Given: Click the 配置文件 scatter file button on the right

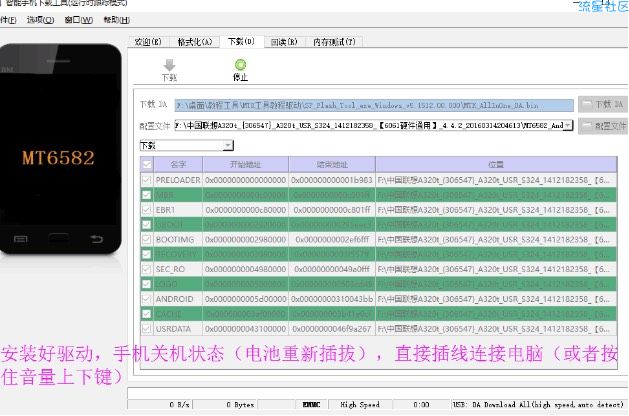Looking at the screenshot, I should click(603, 126).
